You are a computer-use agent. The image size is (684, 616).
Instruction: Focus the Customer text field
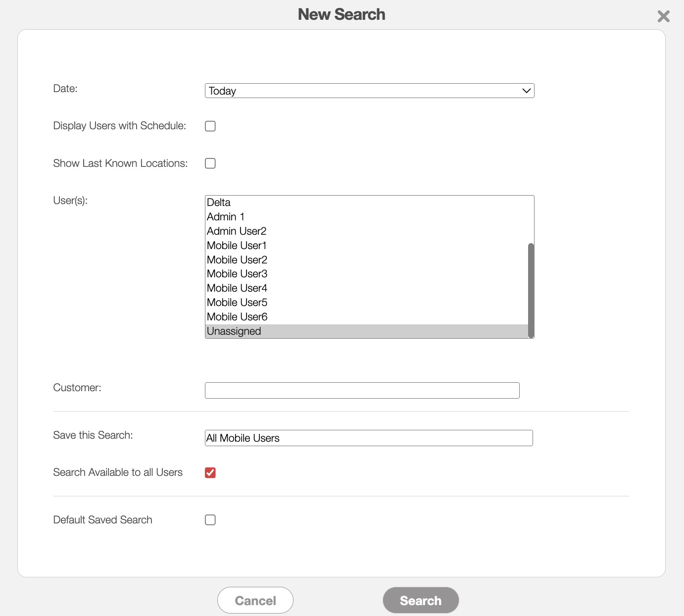tap(362, 390)
